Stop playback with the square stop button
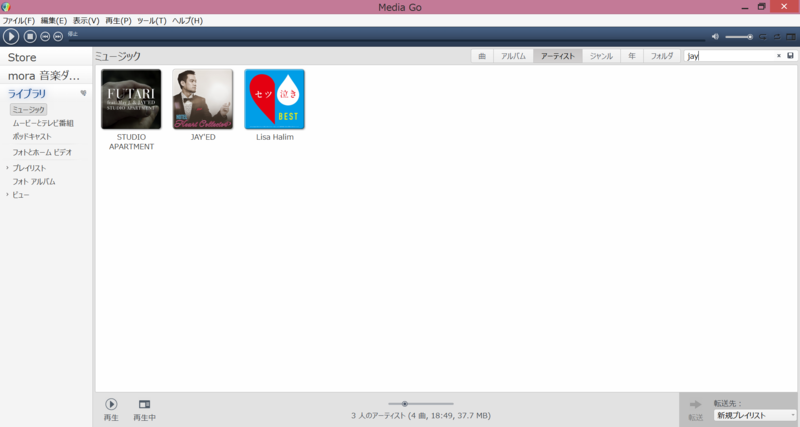The width and height of the screenshot is (800, 427). [x=30, y=37]
